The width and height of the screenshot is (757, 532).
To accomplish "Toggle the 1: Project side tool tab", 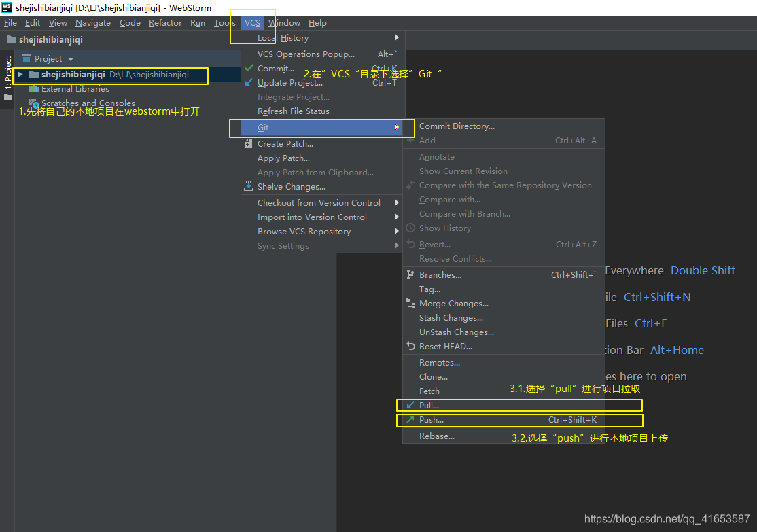I will (7, 73).
